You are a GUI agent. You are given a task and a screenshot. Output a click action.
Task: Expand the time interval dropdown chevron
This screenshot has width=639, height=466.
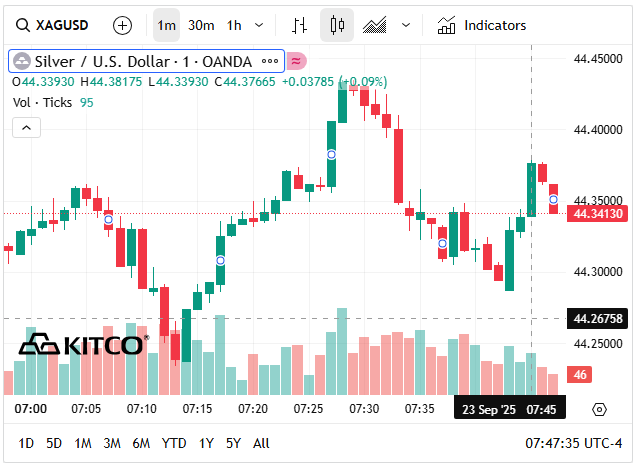pyautogui.click(x=260, y=25)
